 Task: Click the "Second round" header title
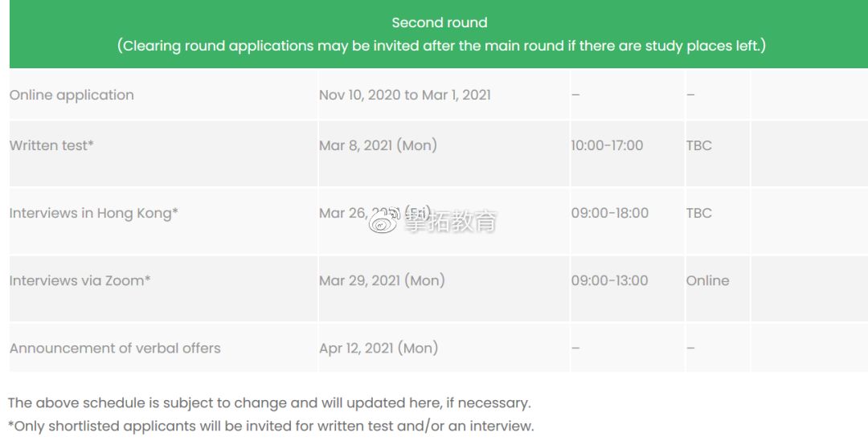coord(439,22)
